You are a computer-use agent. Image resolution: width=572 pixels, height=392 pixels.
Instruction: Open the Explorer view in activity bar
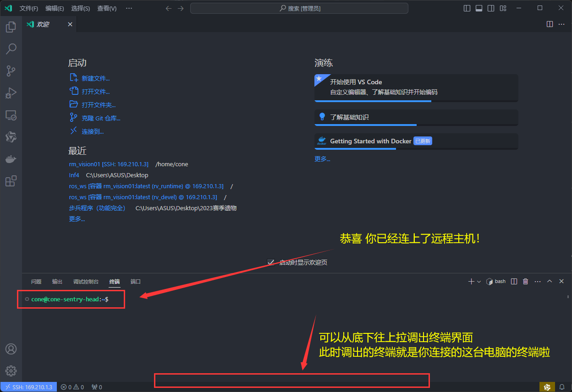point(11,27)
